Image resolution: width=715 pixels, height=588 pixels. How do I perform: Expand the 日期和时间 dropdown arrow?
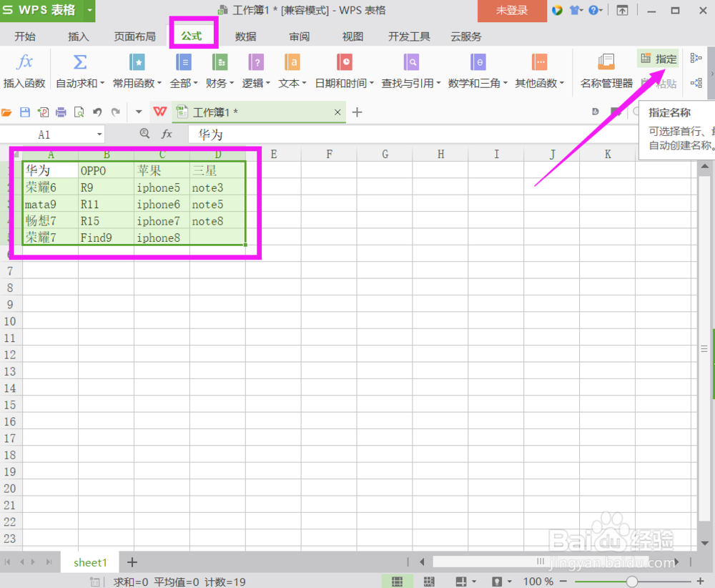pyautogui.click(x=372, y=83)
